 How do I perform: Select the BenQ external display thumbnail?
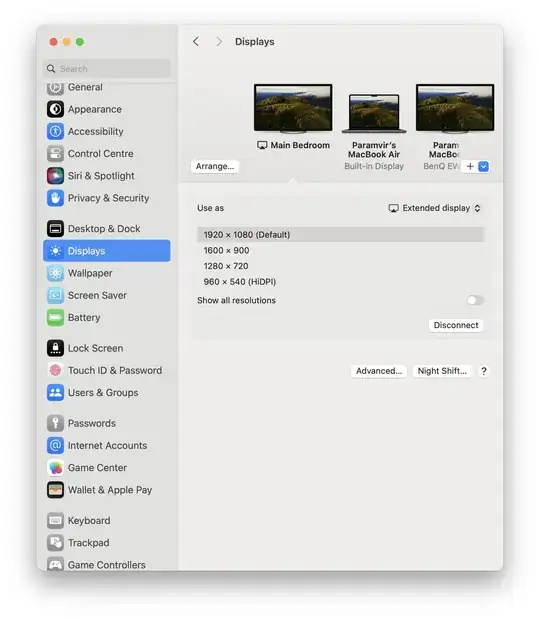455,108
